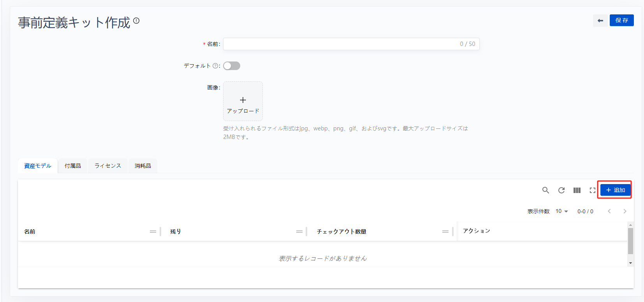This screenshot has width=644, height=302.
Task: Toggle fullscreen view for the table
Action: (592, 190)
